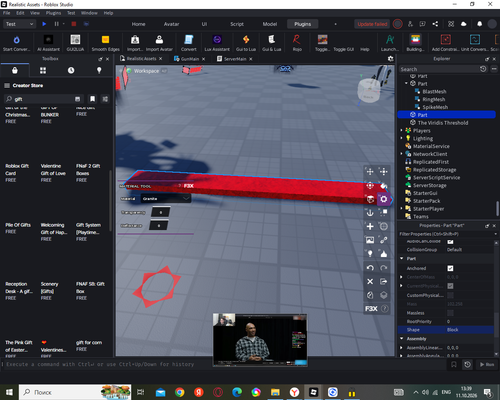Select the F3X Paint tool

pyautogui.click(x=384, y=185)
